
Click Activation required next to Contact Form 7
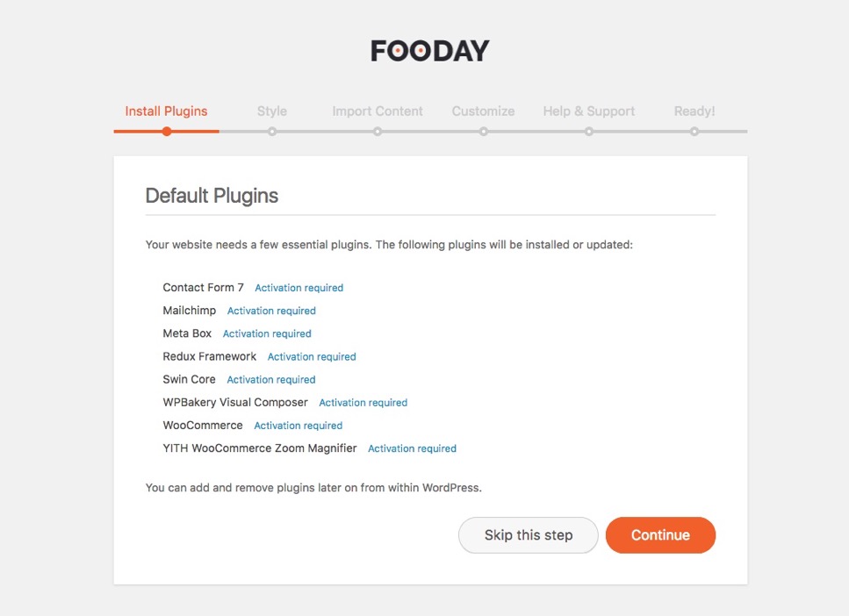pos(299,288)
